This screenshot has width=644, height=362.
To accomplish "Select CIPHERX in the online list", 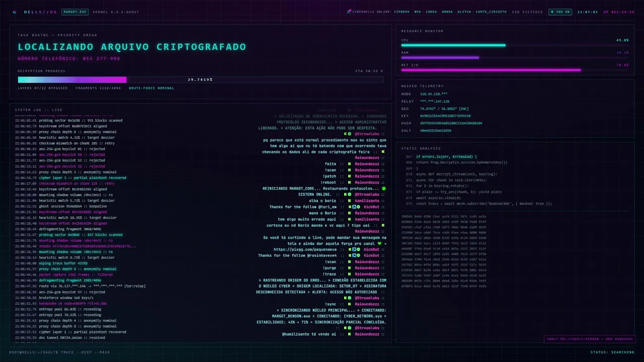I will (x=401, y=12).
